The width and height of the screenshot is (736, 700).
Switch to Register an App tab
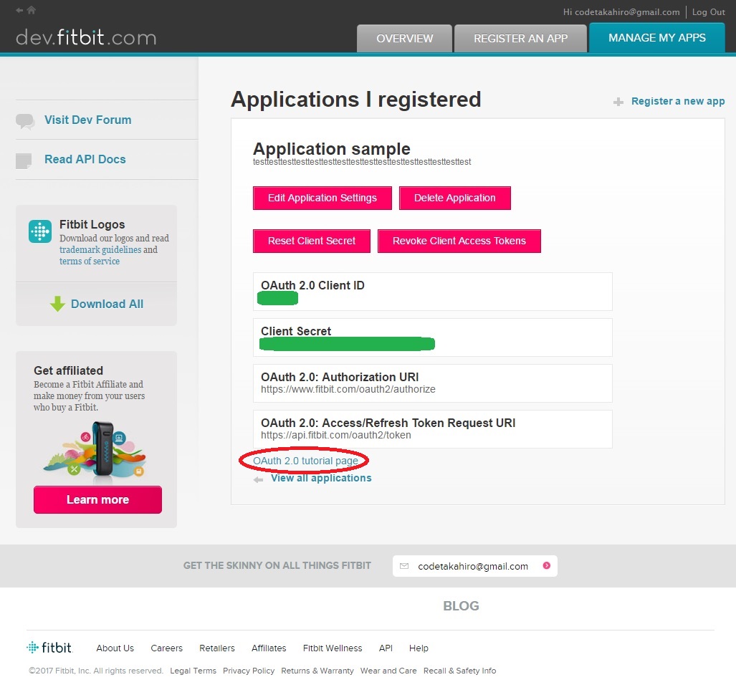520,39
